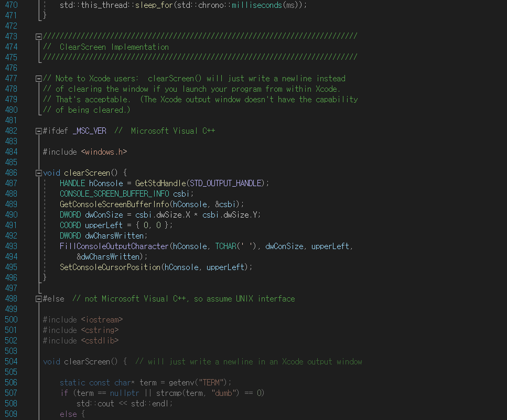
Task: Select line 506 via its line number
Action: 11,382
